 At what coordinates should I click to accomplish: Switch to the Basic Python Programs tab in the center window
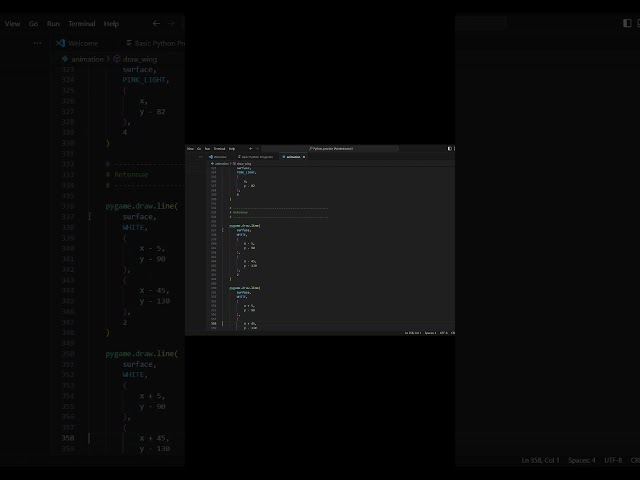tap(256, 157)
